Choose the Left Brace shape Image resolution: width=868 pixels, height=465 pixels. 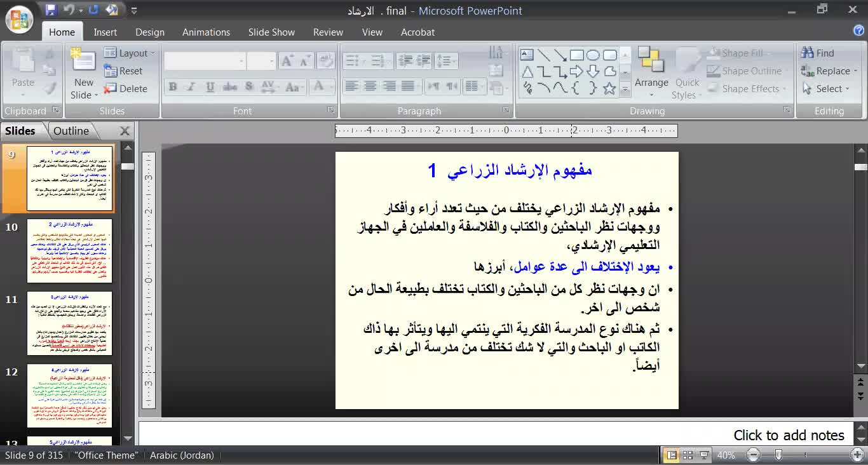[x=576, y=88]
